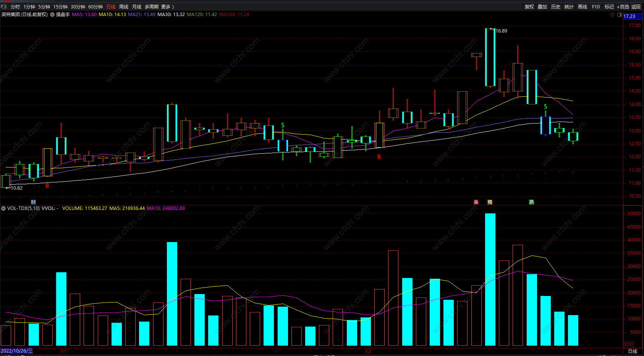
Task: Click the MA240: 11.24 label
Action: click(x=234, y=15)
